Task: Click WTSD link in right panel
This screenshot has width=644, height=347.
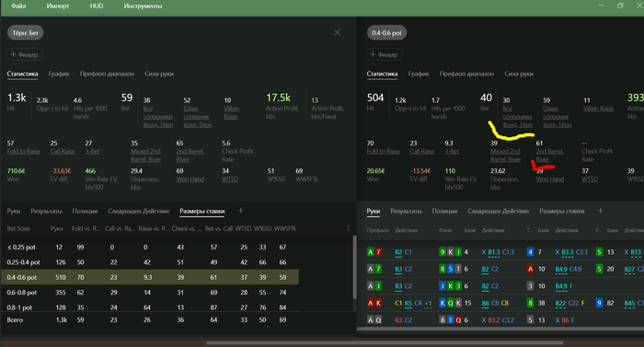Action: pos(590,179)
